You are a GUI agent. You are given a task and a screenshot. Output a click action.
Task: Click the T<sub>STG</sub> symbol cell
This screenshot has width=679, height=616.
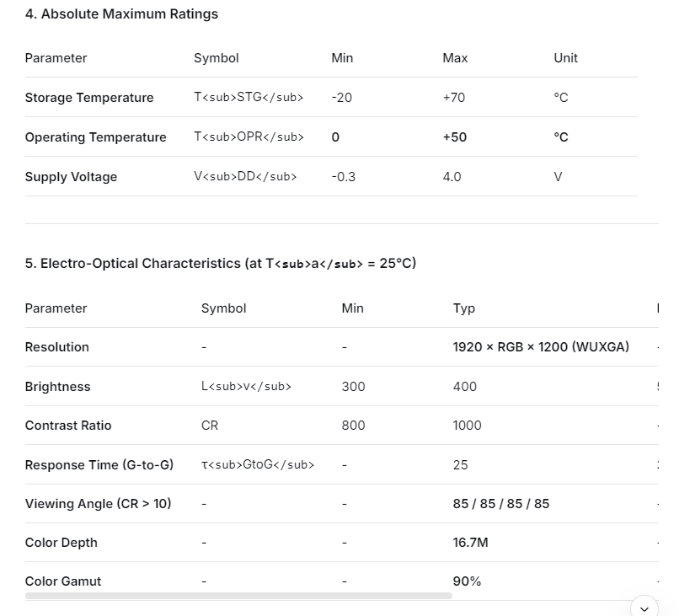[249, 98]
